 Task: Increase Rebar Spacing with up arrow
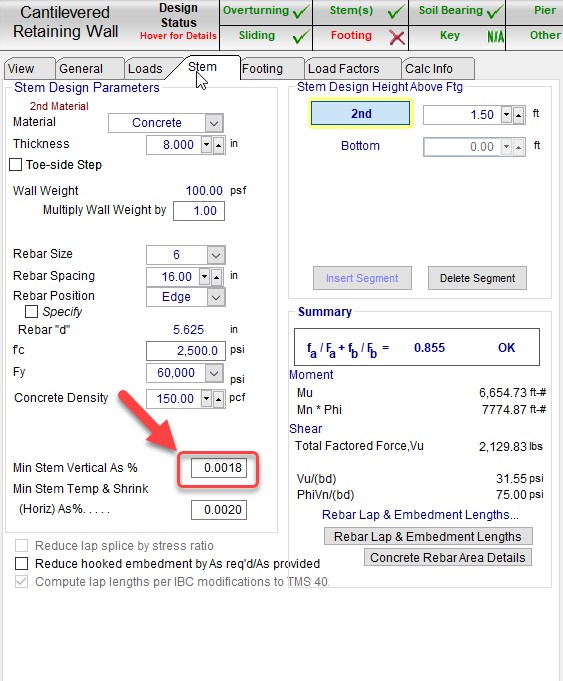point(216,277)
